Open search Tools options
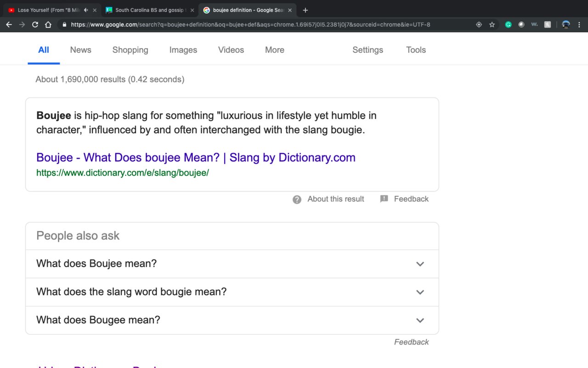This screenshot has width=588, height=368. (416, 50)
